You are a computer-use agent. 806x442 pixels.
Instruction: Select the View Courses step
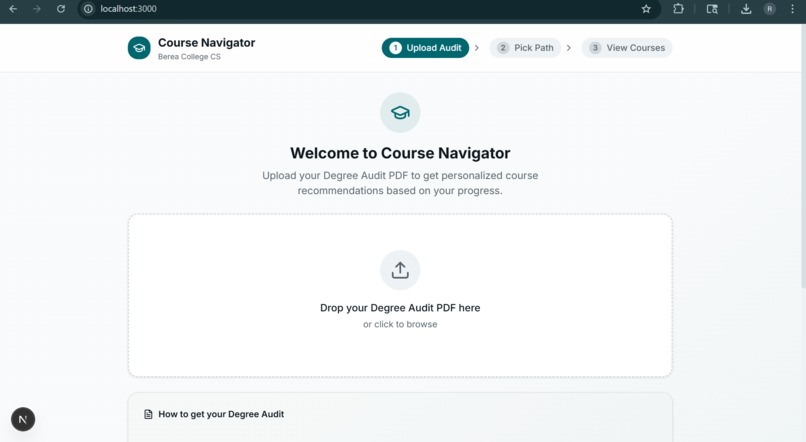[x=627, y=48]
